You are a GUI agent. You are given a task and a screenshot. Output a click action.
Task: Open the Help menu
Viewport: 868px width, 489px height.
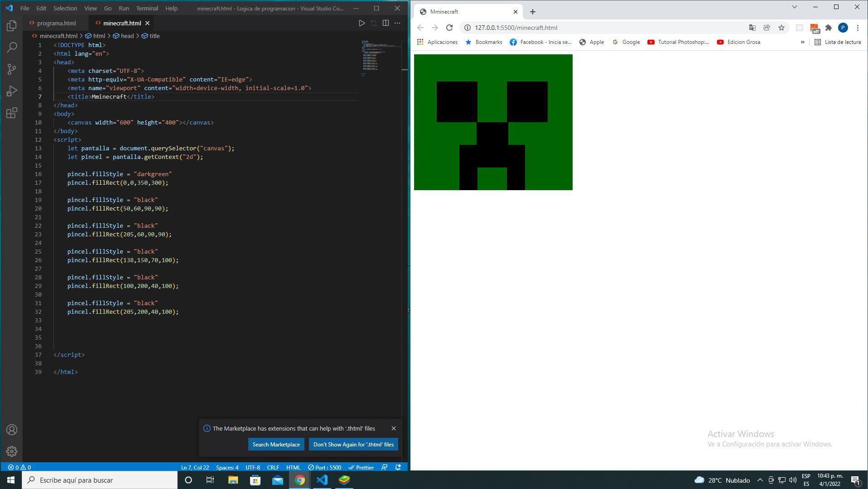pyautogui.click(x=171, y=8)
